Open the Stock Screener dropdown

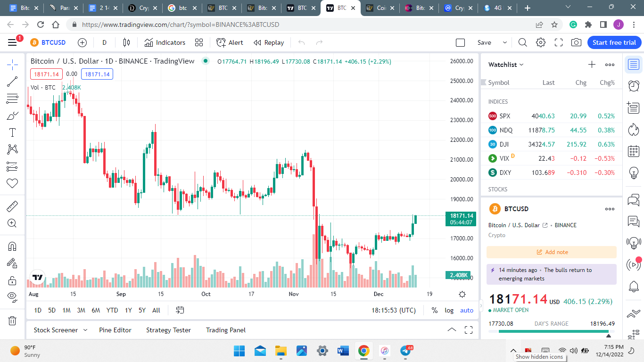[60, 330]
